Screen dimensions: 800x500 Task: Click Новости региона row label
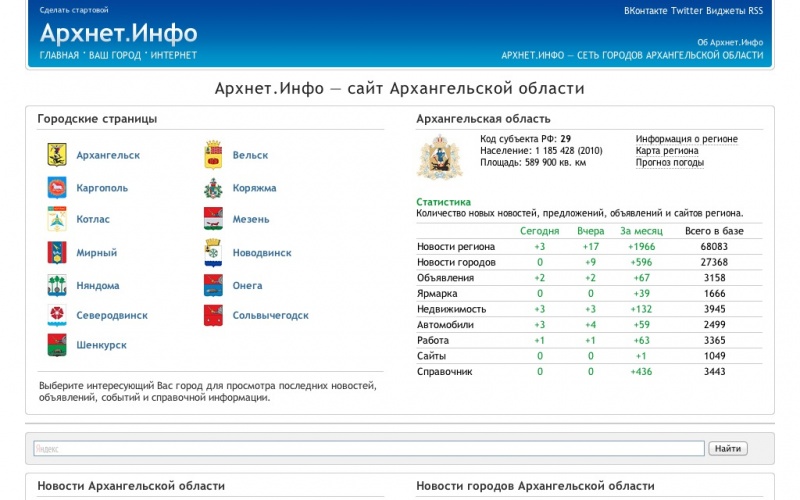pyautogui.click(x=456, y=246)
